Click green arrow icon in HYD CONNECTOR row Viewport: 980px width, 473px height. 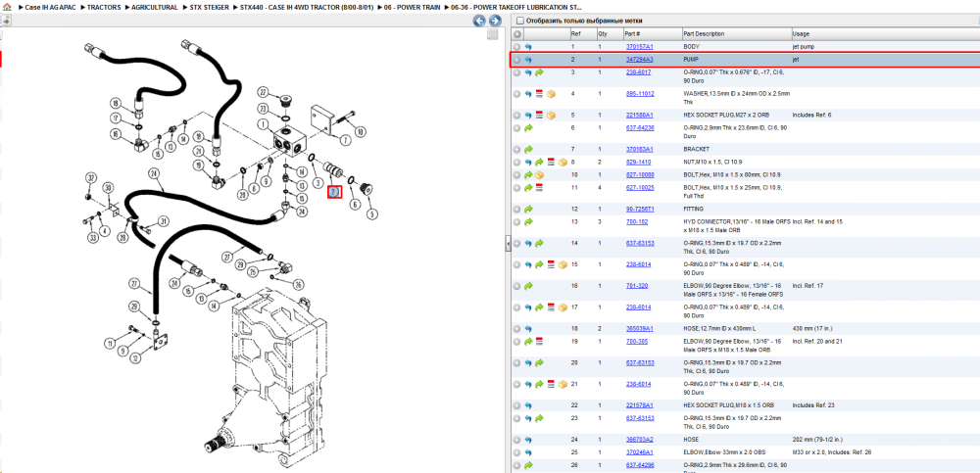pos(528,222)
